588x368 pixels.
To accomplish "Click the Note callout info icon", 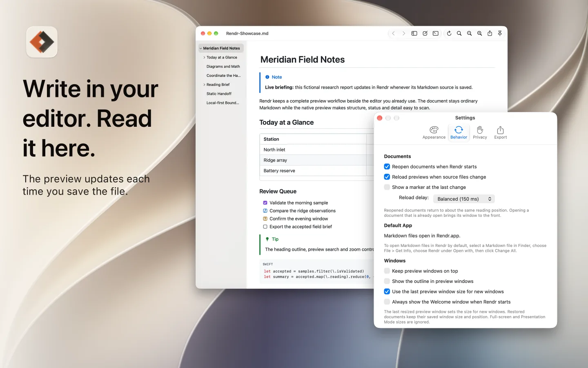I will pos(267,77).
